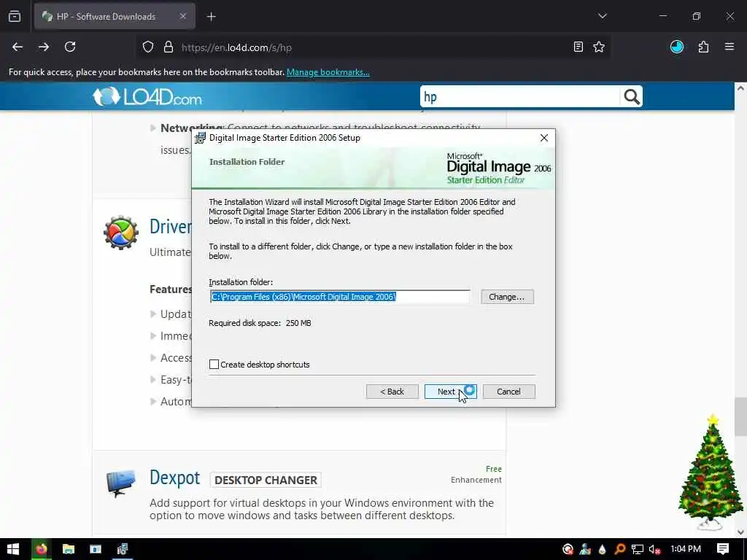
Task: Open the Windows Start menu
Action: click(13, 549)
